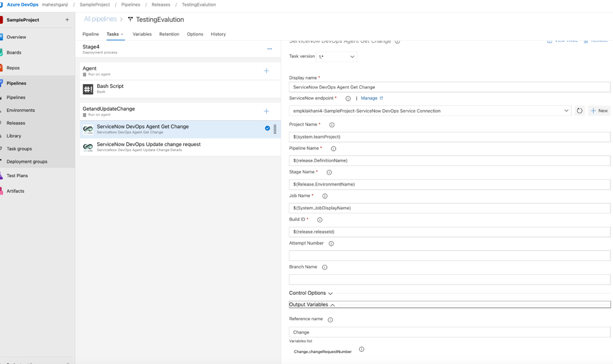Click the Job Name input field
Viewport: 613px width, 364px height.
[x=450, y=208]
